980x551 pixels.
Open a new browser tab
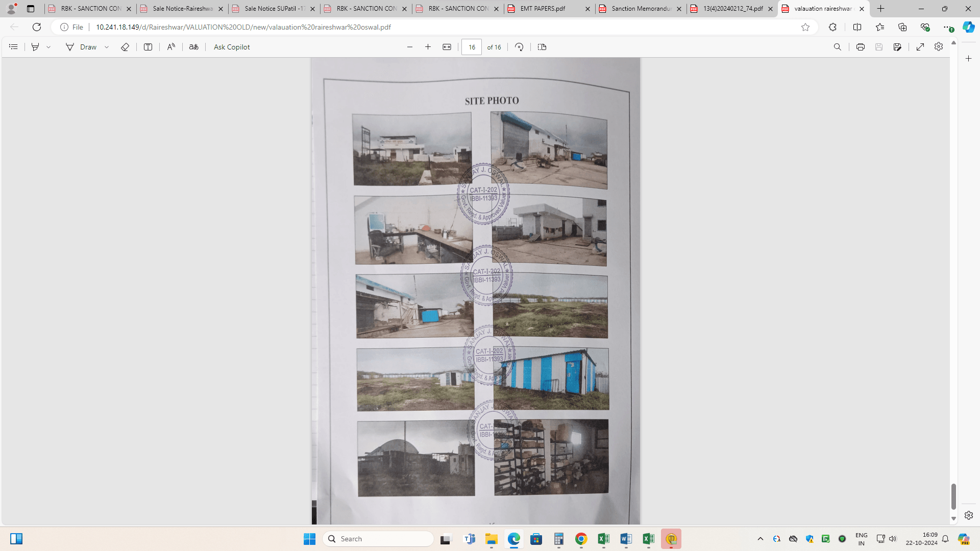click(881, 9)
